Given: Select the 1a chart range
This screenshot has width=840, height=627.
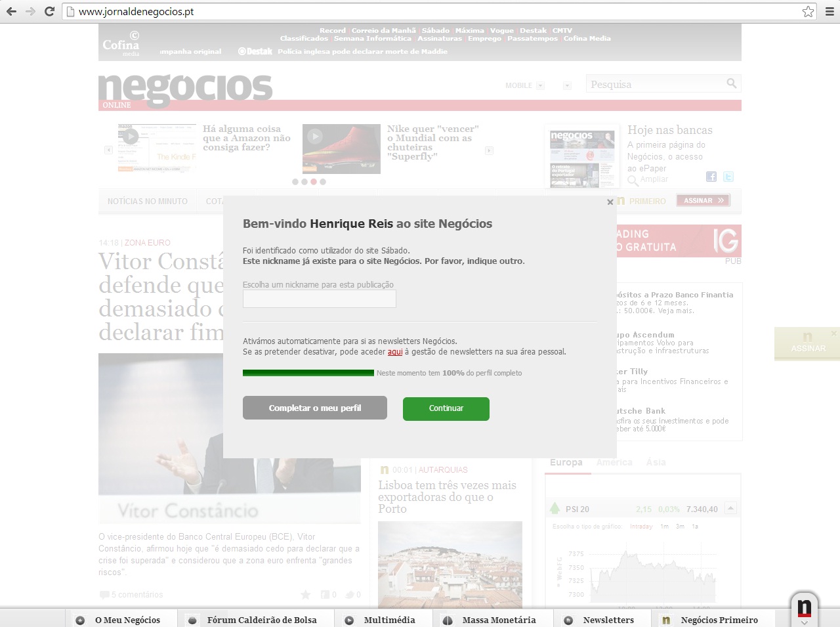Looking at the screenshot, I should tap(695, 527).
